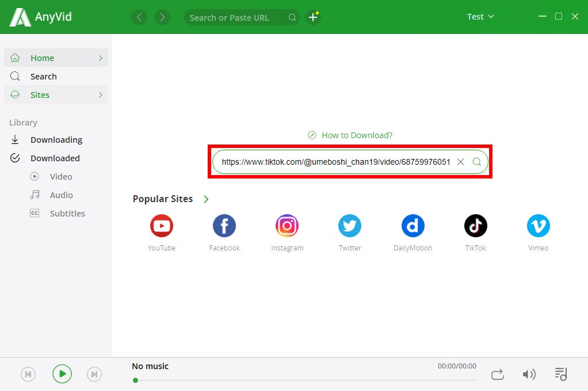
Task: Expand Popular Sites with the green chevron
Action: pyautogui.click(x=206, y=199)
